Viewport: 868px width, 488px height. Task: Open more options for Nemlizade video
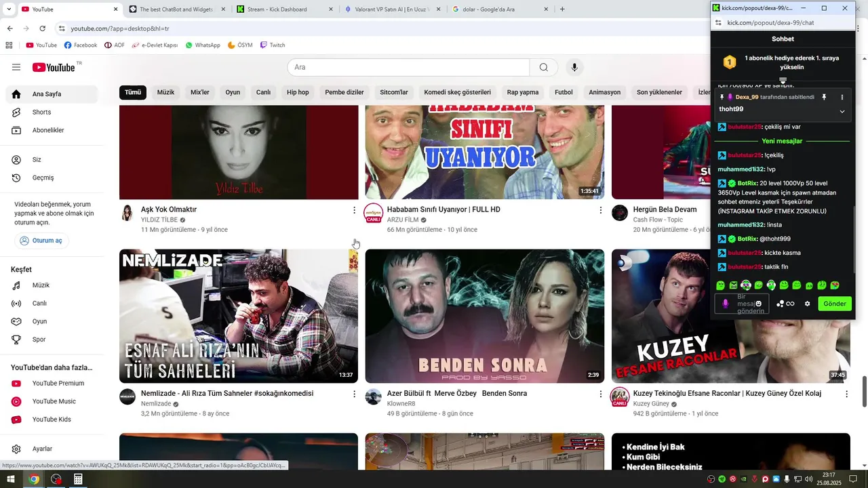tap(354, 394)
